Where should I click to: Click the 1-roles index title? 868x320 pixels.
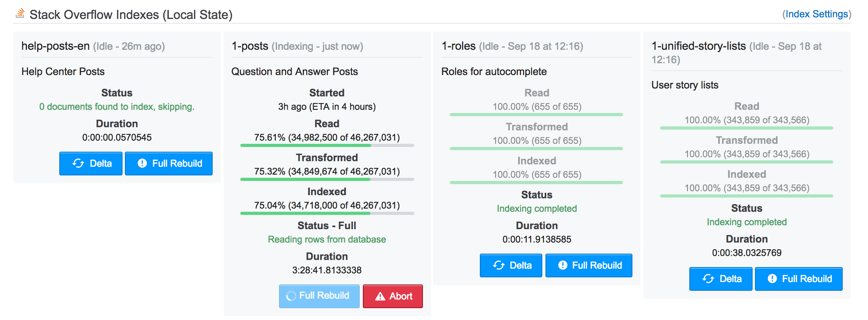point(459,46)
